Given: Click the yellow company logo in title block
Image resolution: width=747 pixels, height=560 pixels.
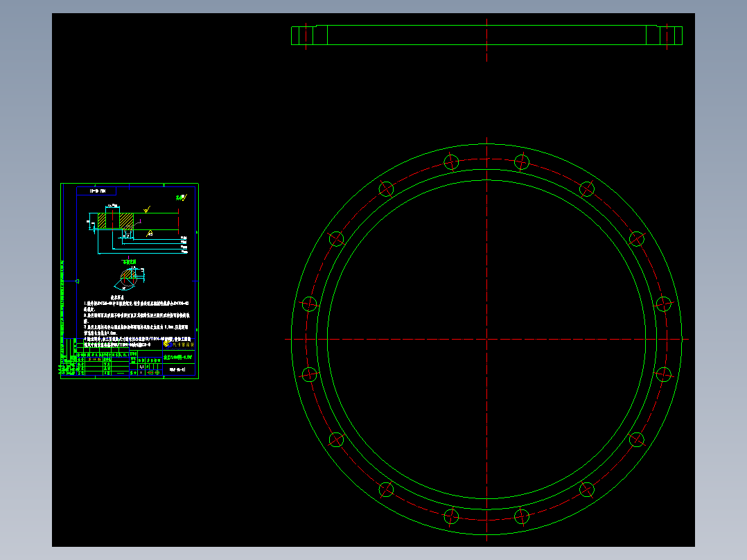Looking at the screenshot, I should 167,344.
